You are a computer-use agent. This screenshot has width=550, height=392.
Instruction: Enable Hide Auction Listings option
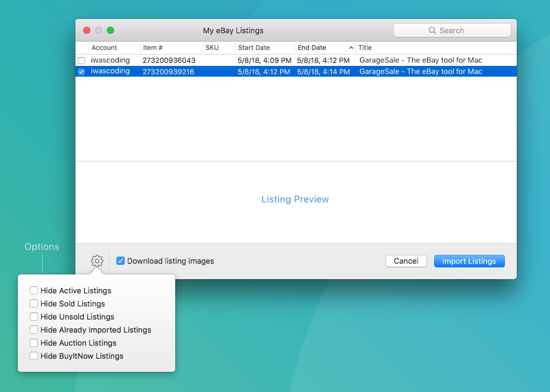coord(34,343)
